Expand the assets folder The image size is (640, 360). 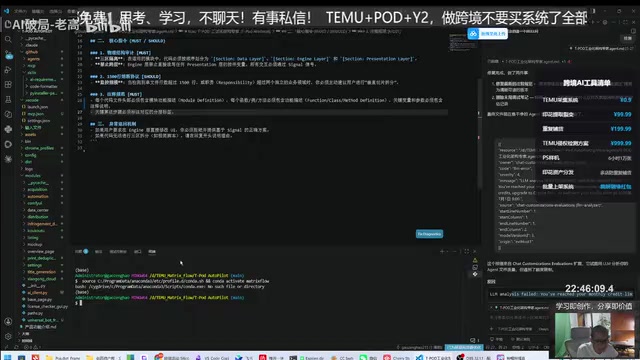[x=31, y=134]
